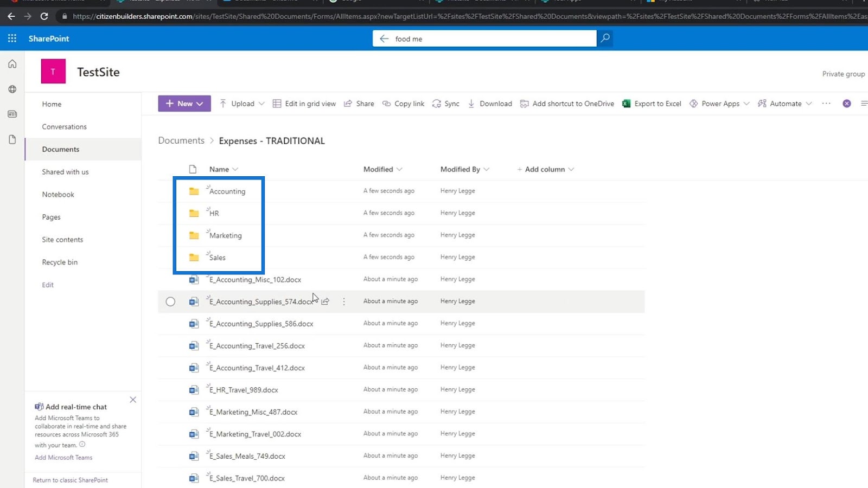Click the info icon in Teams chat promo
This screenshot has width=868, height=488.
point(82,444)
